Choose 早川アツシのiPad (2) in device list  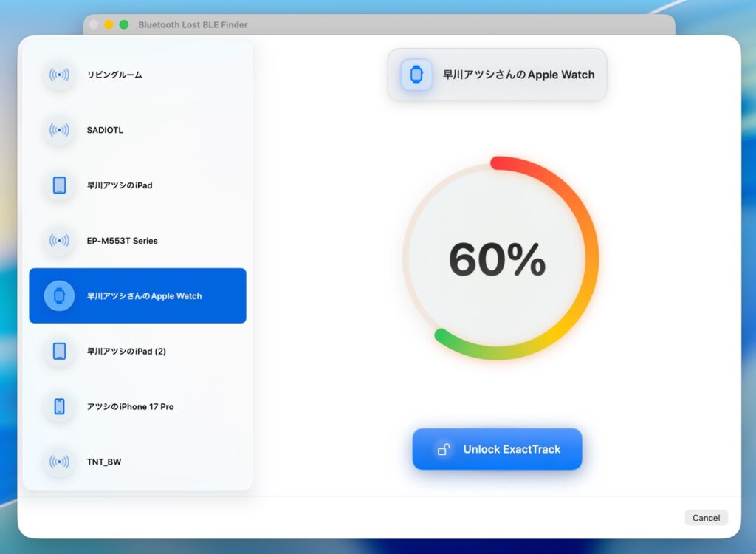[126, 352]
